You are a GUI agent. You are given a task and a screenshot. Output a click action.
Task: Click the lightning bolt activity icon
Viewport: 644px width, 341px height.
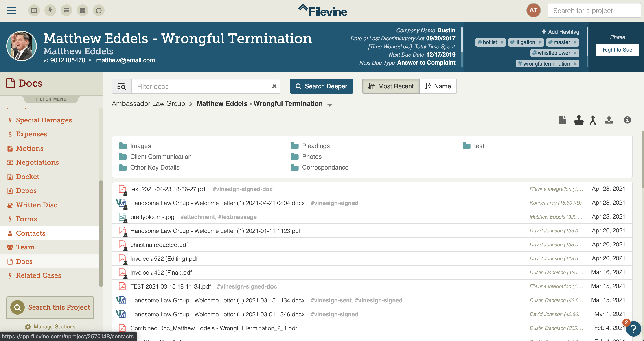(x=50, y=11)
